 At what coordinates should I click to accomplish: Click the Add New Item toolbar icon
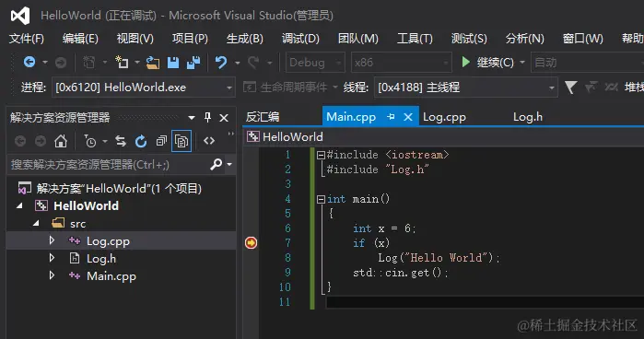pyautogui.click(x=122, y=62)
